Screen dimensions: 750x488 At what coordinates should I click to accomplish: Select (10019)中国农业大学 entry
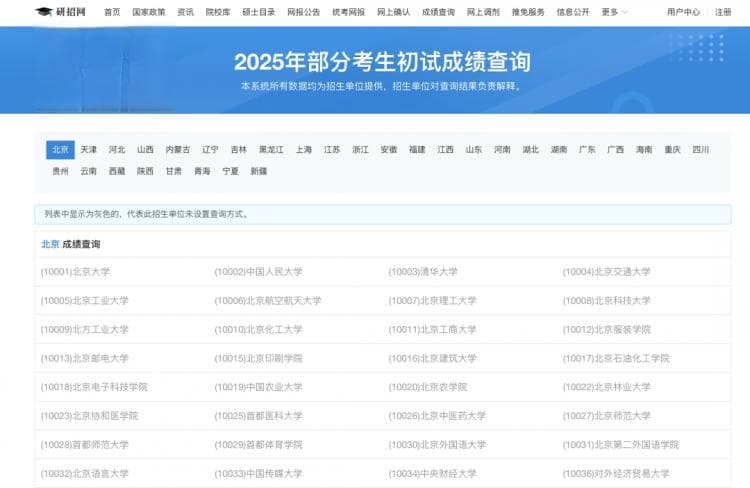[258, 387]
